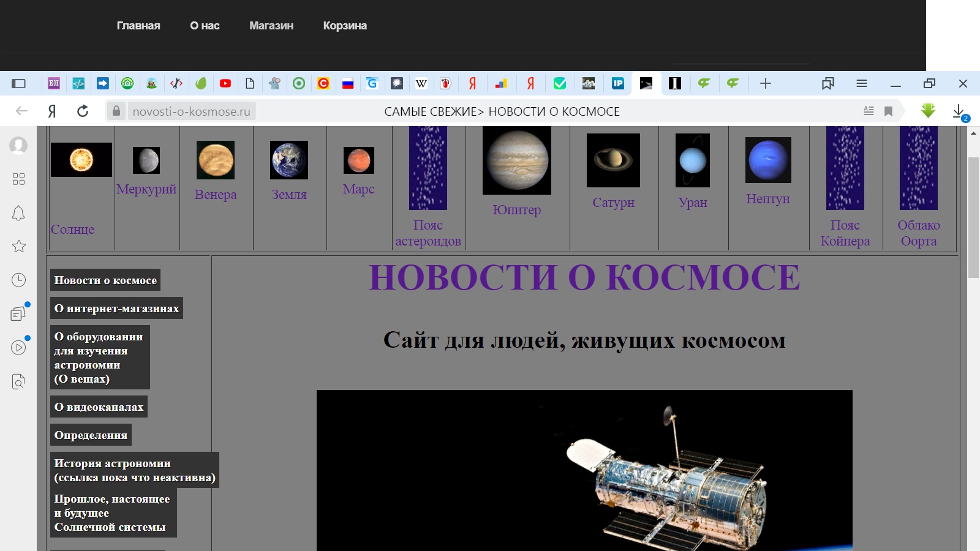
Task: Click the padlock site security icon
Action: (x=116, y=111)
